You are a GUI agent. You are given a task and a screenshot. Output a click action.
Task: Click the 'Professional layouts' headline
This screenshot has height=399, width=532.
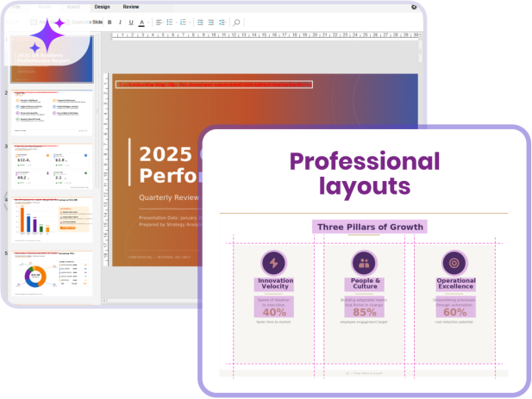[365, 173]
